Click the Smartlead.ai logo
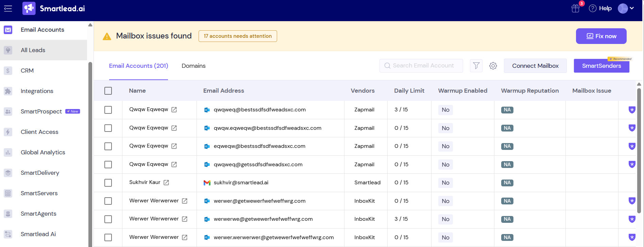 [54, 9]
